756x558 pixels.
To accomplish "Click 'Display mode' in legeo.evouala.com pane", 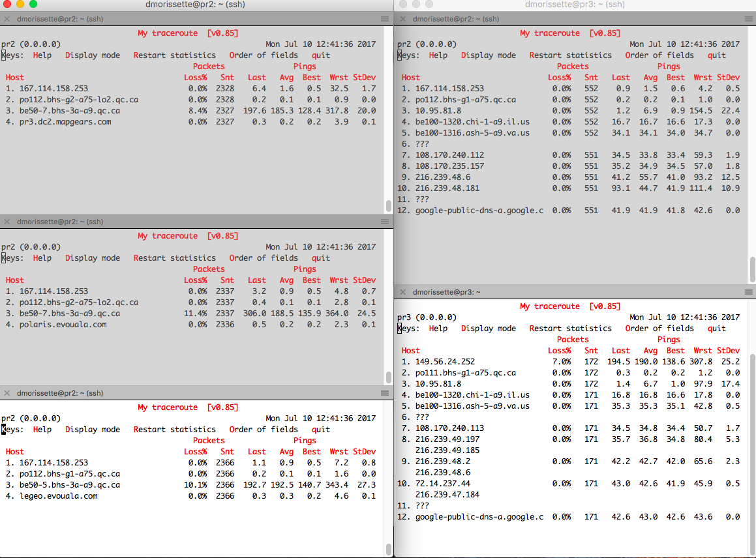I will (93, 430).
